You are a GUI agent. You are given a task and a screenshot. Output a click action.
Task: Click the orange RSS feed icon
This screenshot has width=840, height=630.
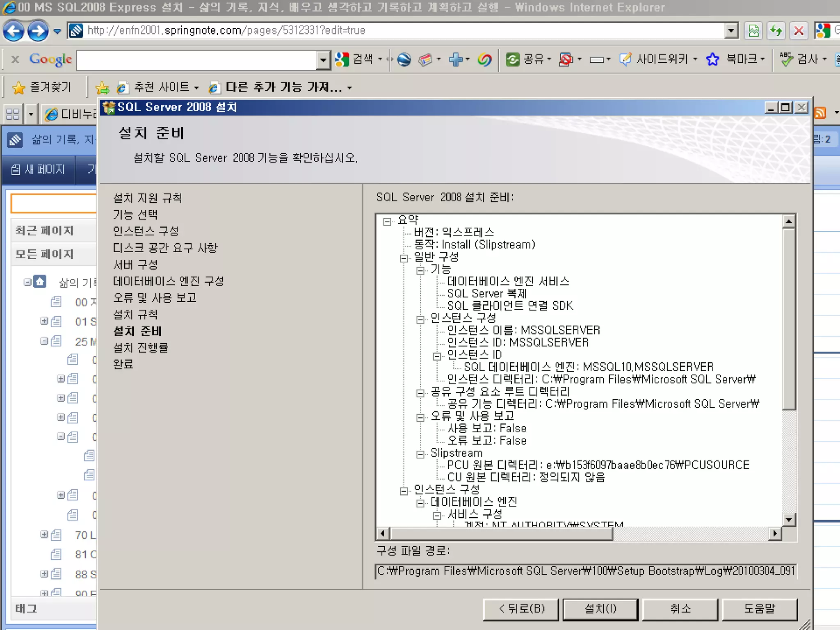coord(819,112)
